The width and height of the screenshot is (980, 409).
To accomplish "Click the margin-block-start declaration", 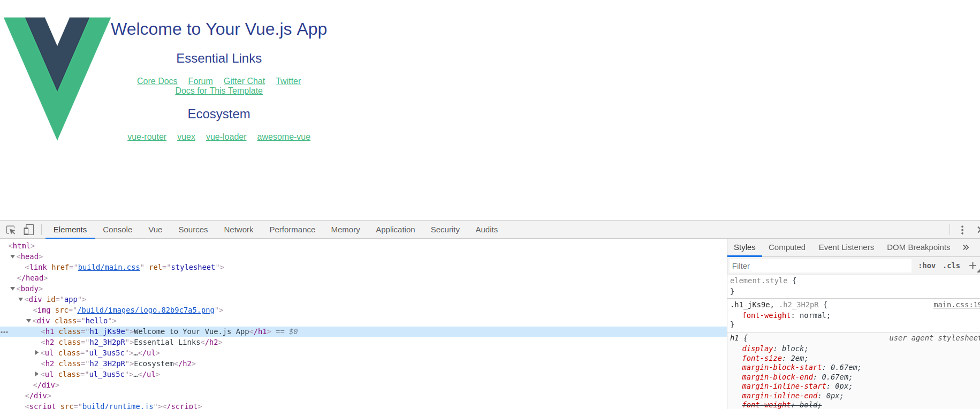I will [x=801, y=367].
